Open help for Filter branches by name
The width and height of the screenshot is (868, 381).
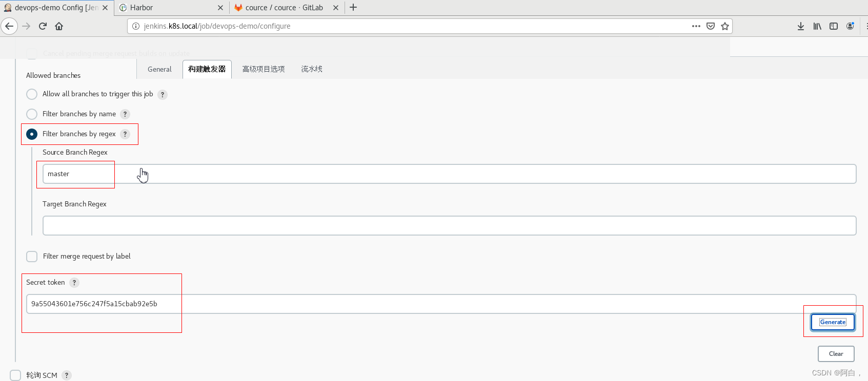tap(125, 114)
